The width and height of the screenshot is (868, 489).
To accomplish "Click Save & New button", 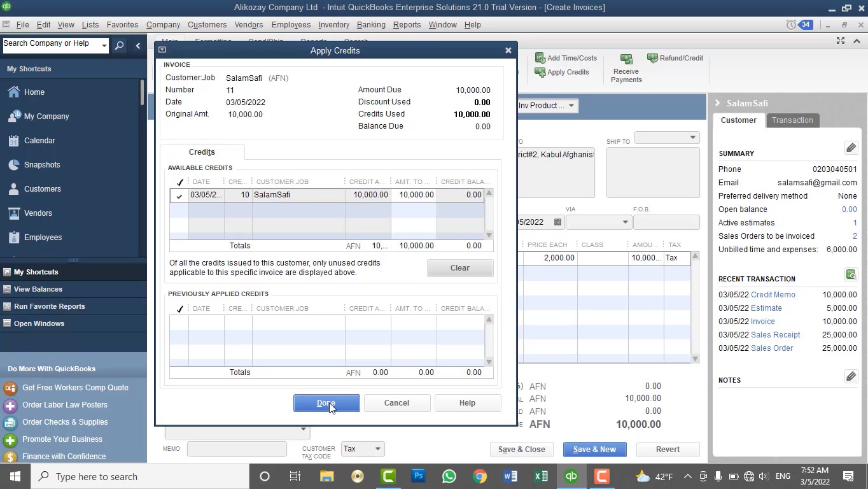I will pos(594,450).
